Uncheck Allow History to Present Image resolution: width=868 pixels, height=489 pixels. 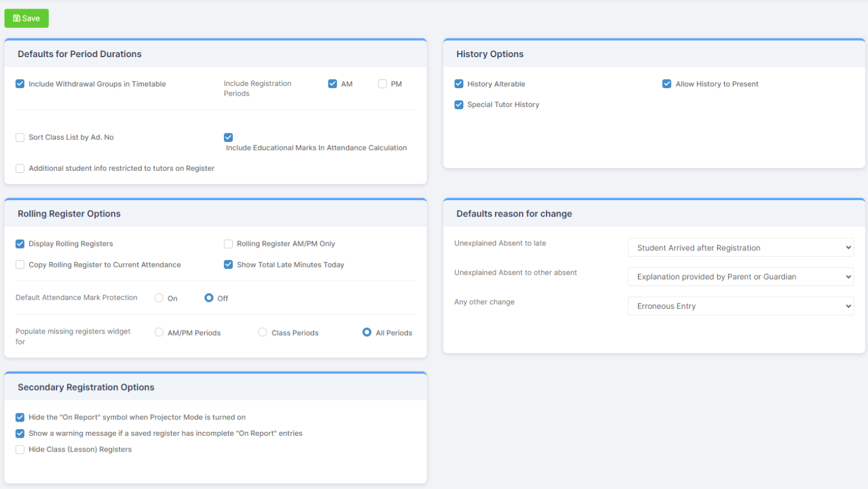tap(667, 84)
